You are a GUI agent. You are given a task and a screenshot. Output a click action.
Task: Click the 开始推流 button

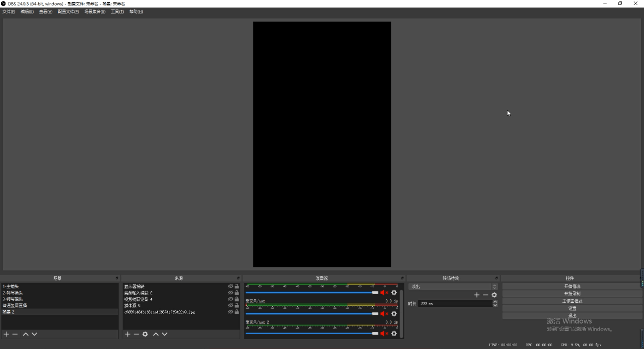point(572,286)
